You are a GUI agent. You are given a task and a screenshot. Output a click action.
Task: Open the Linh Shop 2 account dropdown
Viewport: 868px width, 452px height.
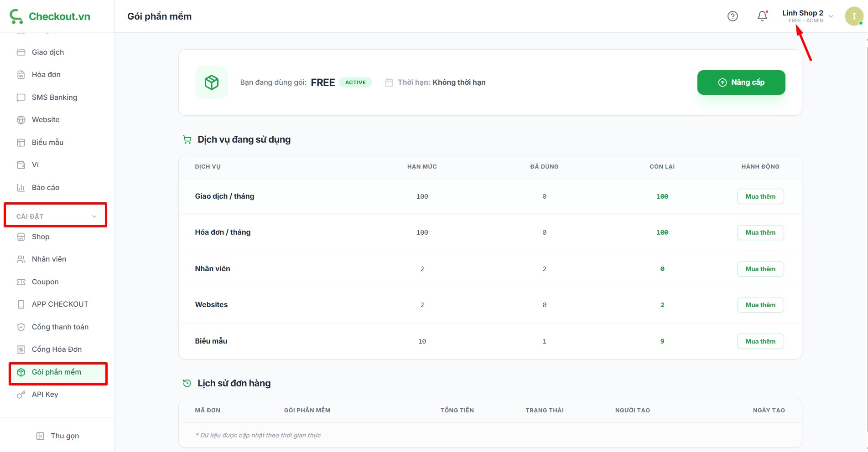click(807, 16)
